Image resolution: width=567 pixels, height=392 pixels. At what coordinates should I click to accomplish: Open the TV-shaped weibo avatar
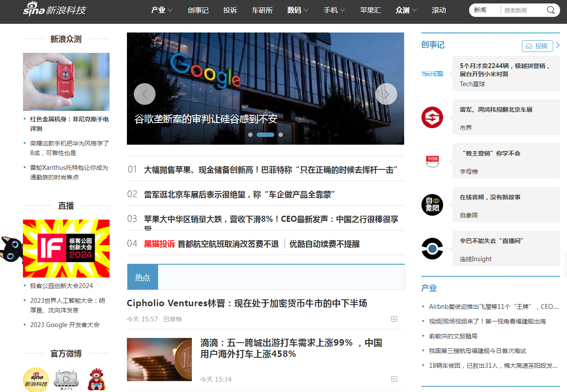[x=66, y=379]
